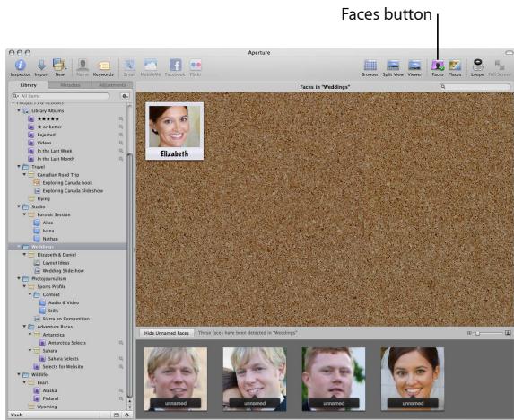Select 'In the Last Week' album

[x=55, y=151]
